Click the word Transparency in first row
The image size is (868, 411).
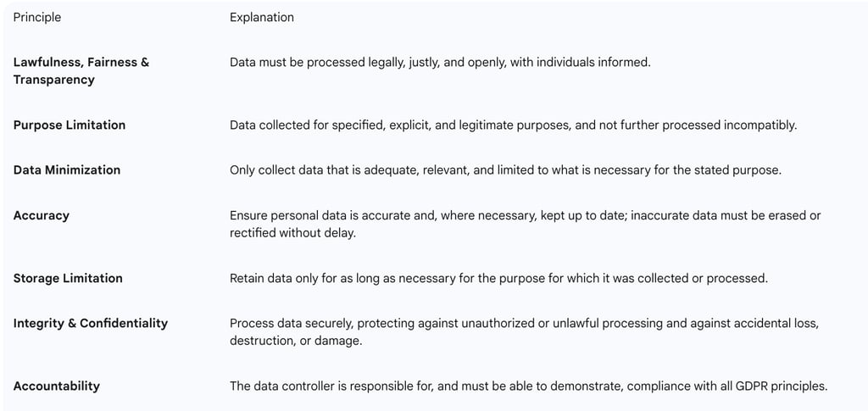click(x=53, y=80)
